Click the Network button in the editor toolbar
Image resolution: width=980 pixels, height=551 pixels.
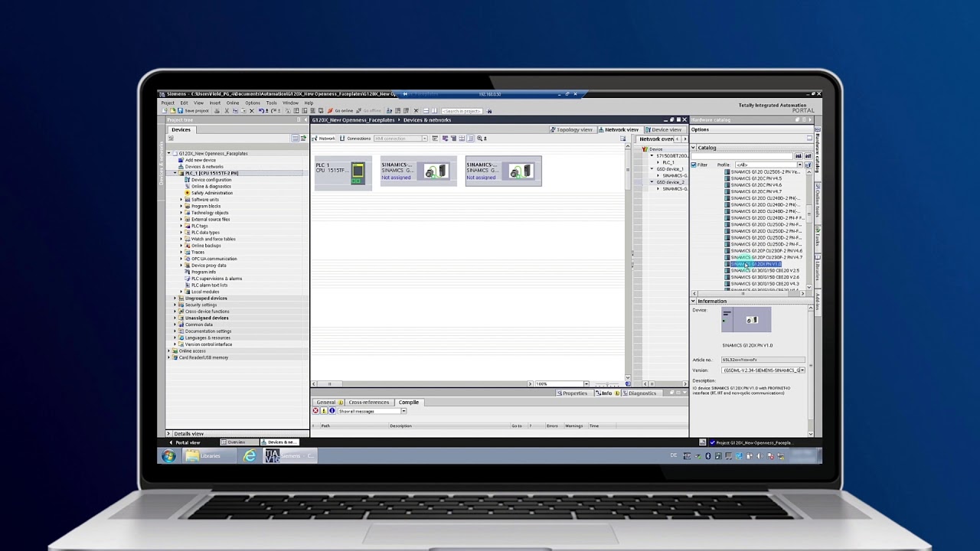323,139
